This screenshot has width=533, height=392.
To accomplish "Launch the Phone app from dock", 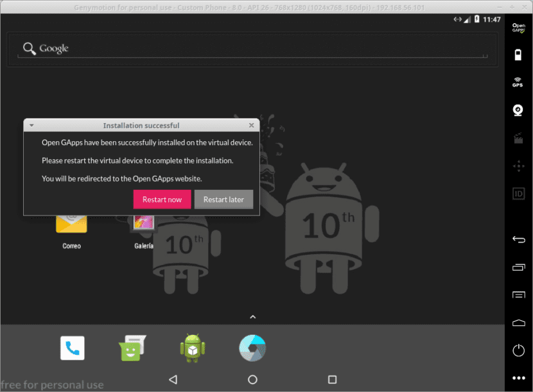I will tap(72, 348).
